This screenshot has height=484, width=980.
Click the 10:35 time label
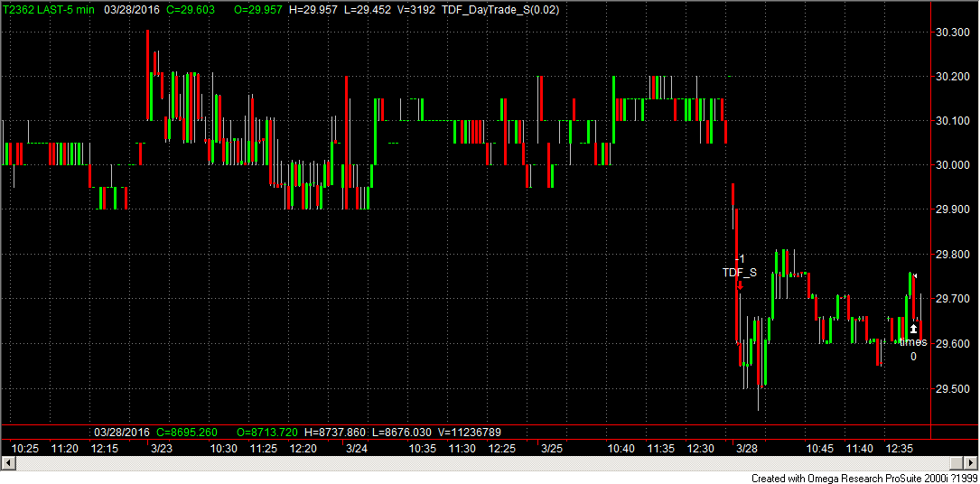[x=423, y=449]
